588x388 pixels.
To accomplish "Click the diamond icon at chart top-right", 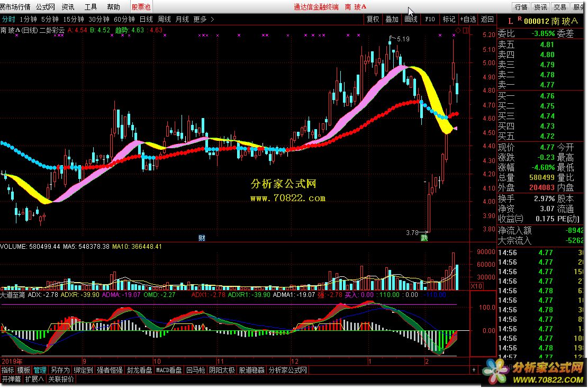I will point(458,30).
